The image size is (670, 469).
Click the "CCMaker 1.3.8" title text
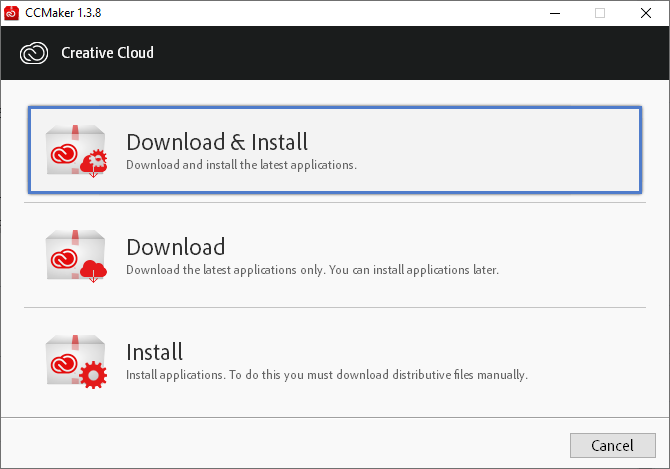click(63, 13)
